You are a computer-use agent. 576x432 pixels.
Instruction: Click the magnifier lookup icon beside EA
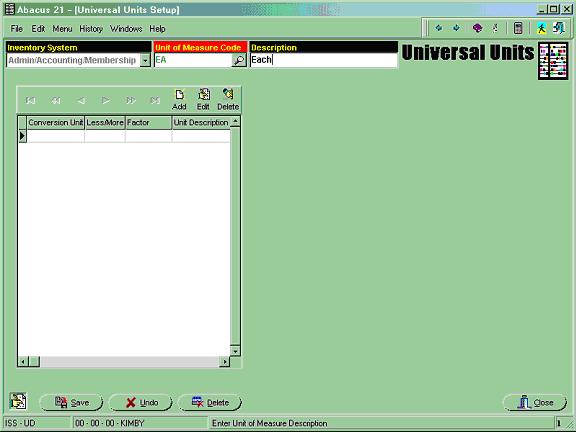(x=239, y=60)
